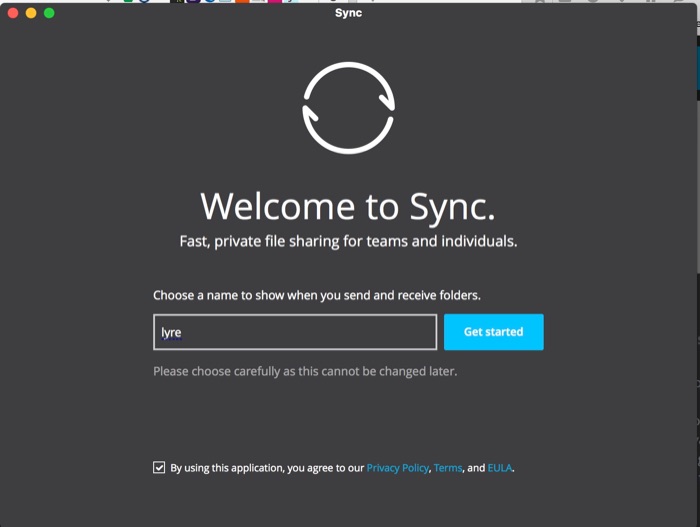Click the 'Welcome to Sync.' heading
This screenshot has height=527, width=700.
[348, 206]
